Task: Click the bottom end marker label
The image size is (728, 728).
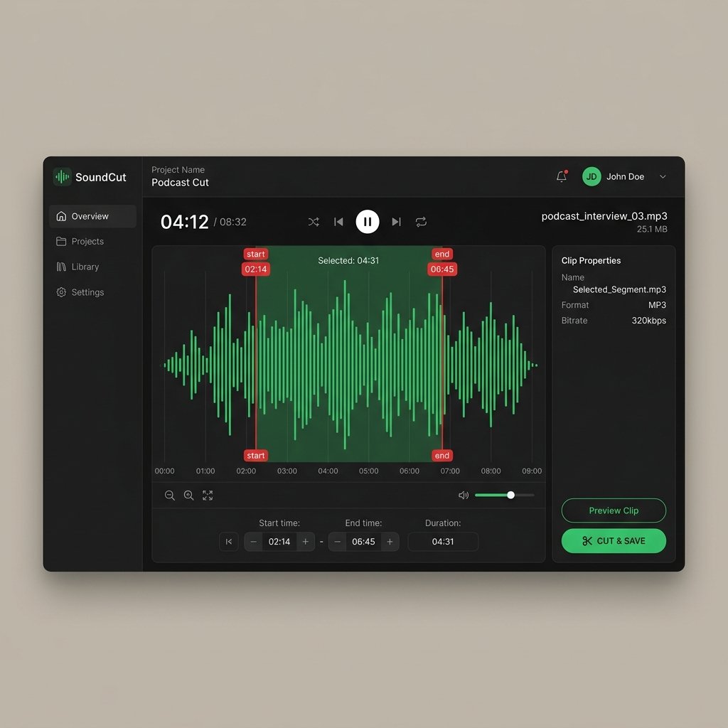Action: click(x=442, y=456)
